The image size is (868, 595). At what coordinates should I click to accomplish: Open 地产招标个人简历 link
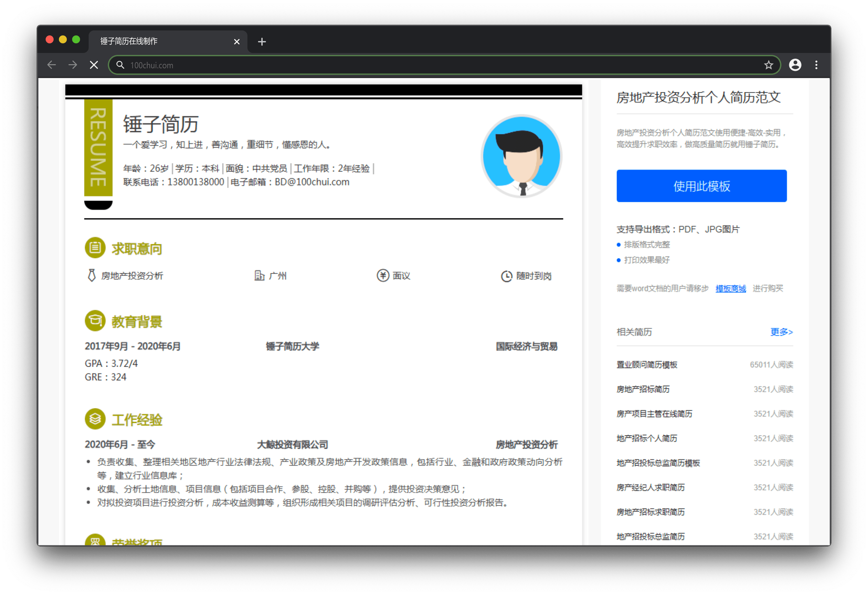[647, 438]
